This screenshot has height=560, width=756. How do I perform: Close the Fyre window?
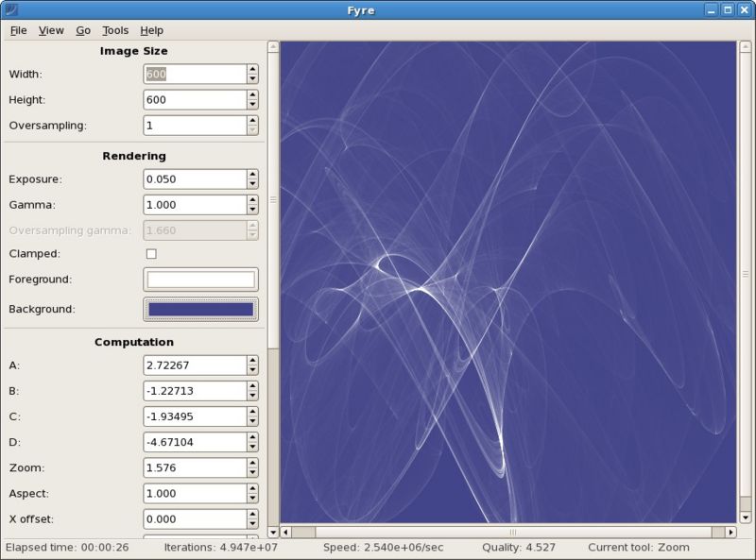[x=744, y=10]
